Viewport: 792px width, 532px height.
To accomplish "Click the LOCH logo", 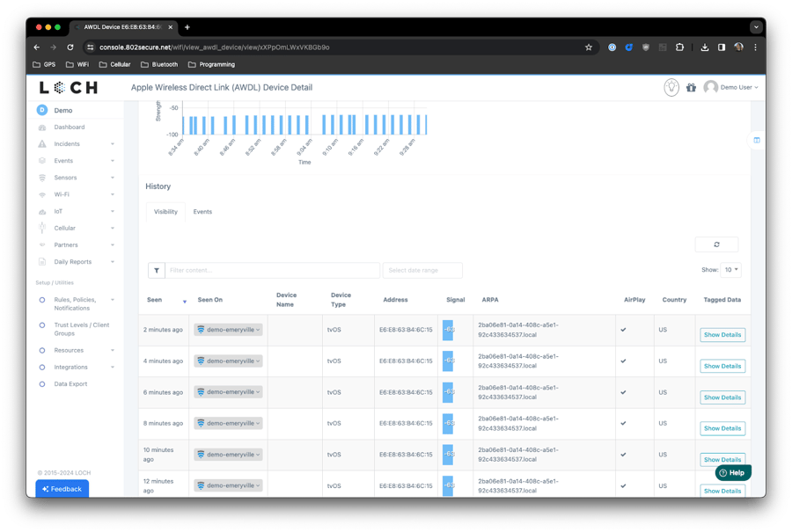I will (69, 88).
